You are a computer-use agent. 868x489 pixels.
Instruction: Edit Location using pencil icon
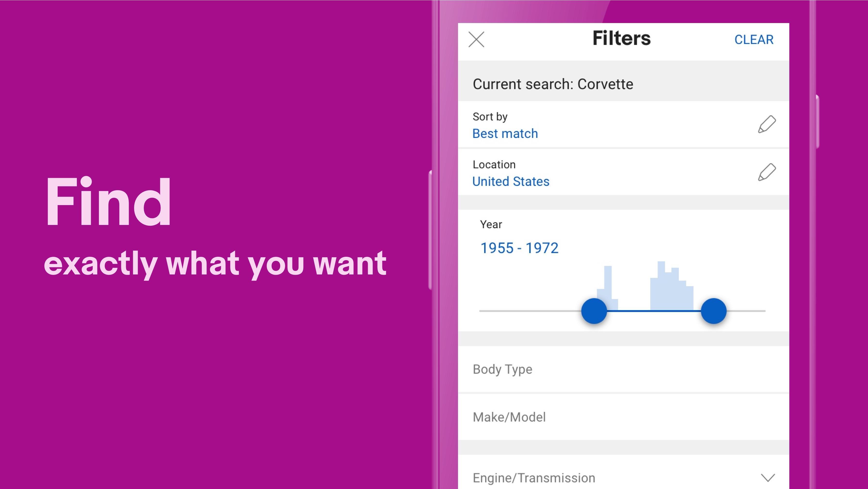click(767, 172)
